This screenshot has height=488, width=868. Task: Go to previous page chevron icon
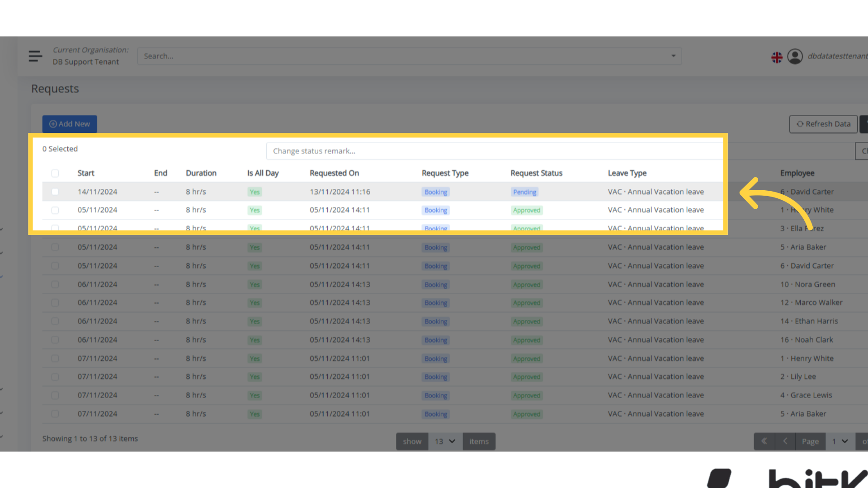click(x=785, y=441)
